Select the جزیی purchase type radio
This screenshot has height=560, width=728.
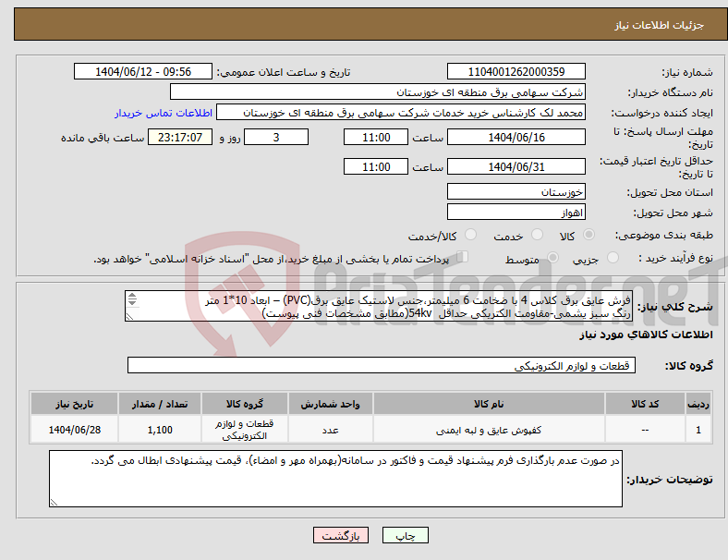click(x=613, y=258)
